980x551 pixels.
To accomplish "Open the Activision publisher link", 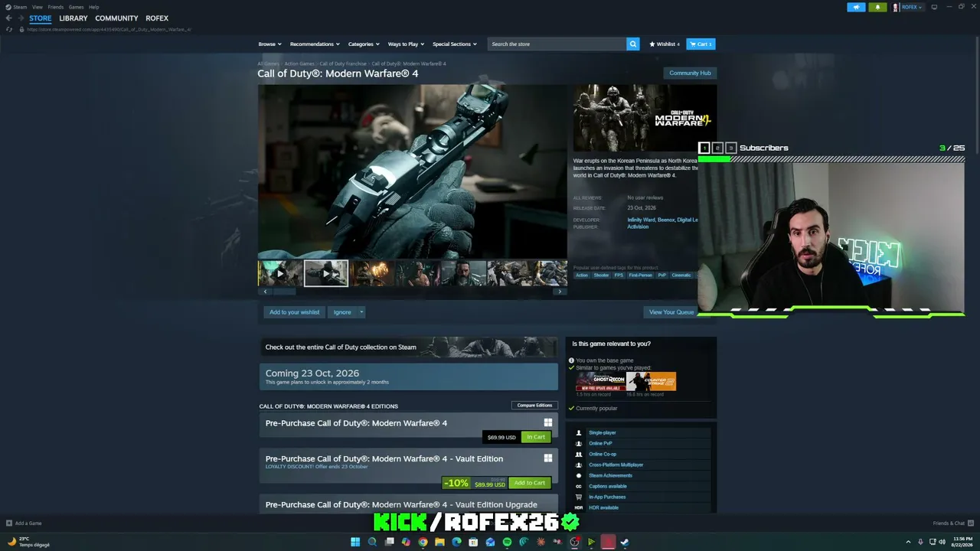I will coord(638,227).
